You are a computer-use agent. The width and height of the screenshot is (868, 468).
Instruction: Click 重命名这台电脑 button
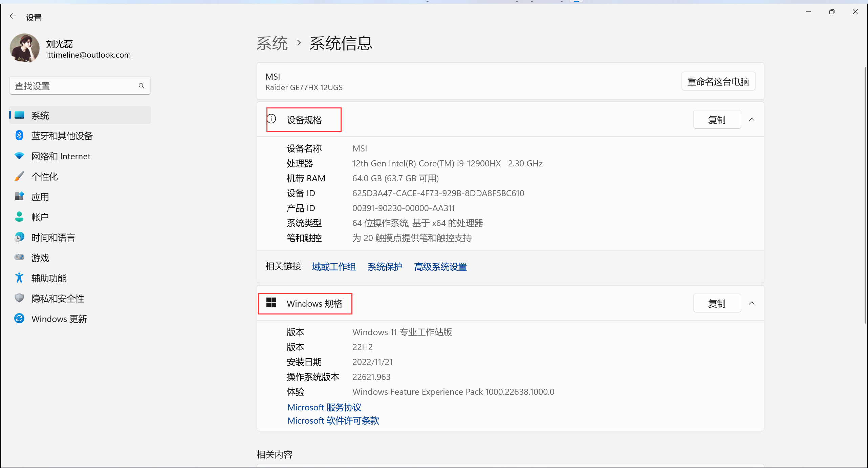tap(718, 81)
